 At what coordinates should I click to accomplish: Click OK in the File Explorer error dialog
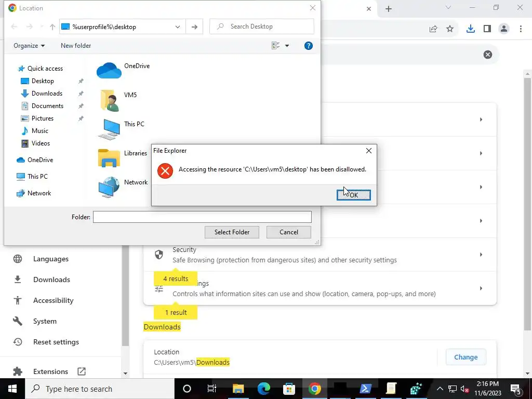(353, 195)
